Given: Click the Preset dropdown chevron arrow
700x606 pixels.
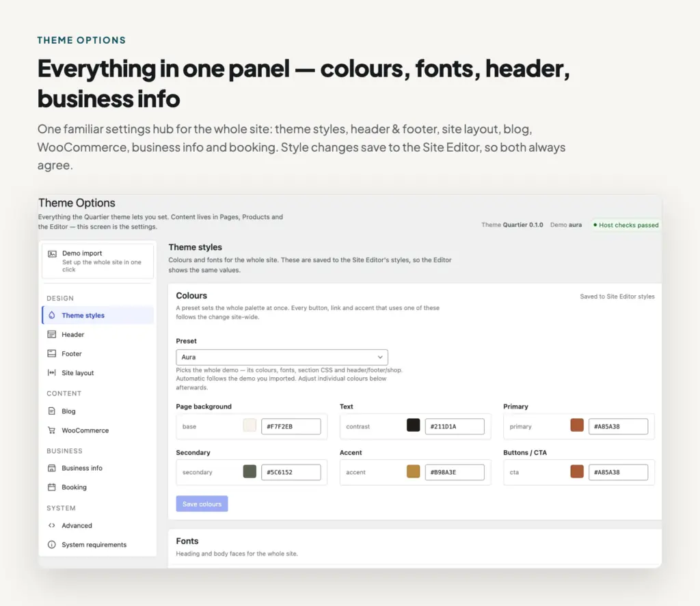Looking at the screenshot, I should point(380,357).
